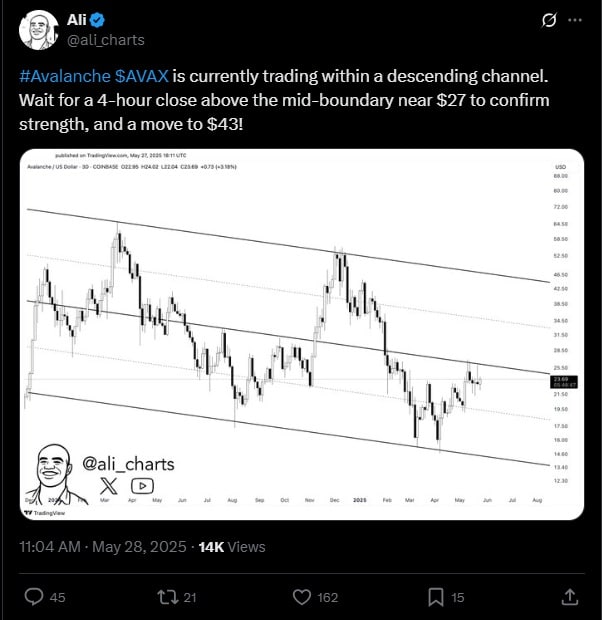Click the share post icon
Image resolution: width=602 pixels, height=620 pixels.
[x=570, y=597]
